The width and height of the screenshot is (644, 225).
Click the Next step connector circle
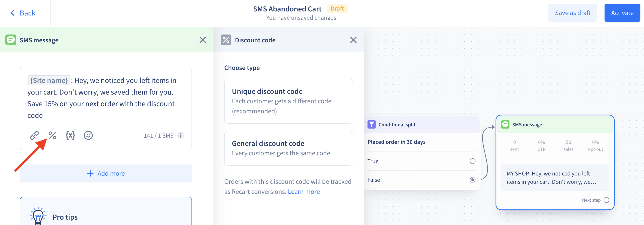[606, 200]
